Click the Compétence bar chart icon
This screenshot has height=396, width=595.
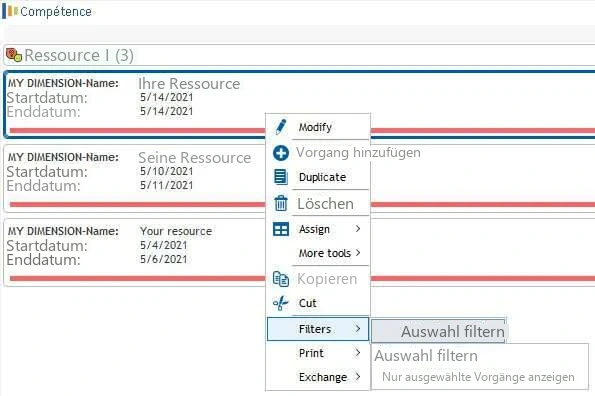click(x=10, y=11)
